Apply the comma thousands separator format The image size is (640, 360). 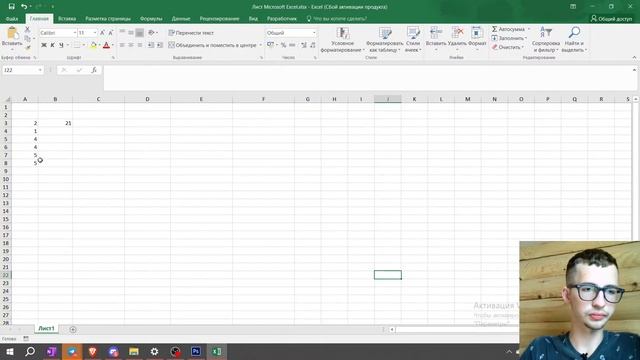click(292, 45)
